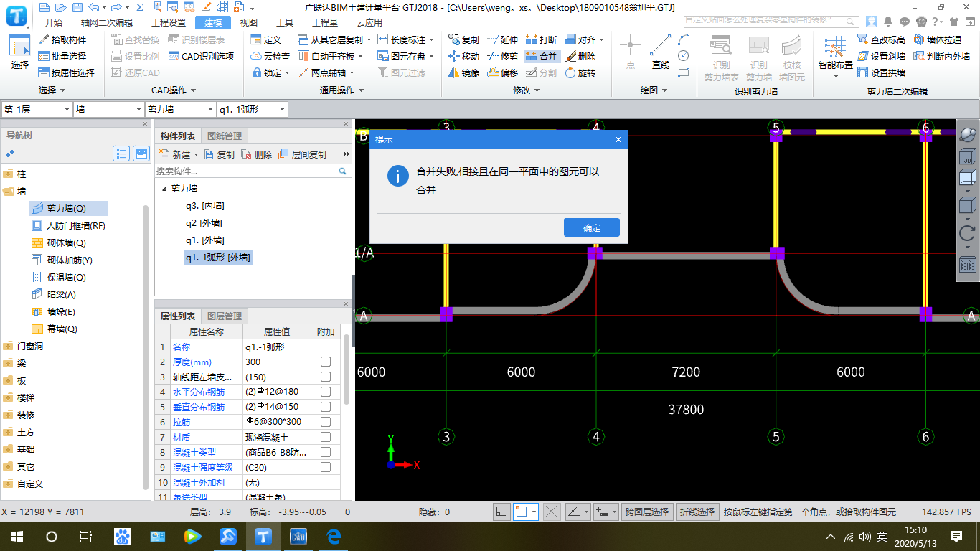Open the Edge browser from taskbar

tap(333, 537)
